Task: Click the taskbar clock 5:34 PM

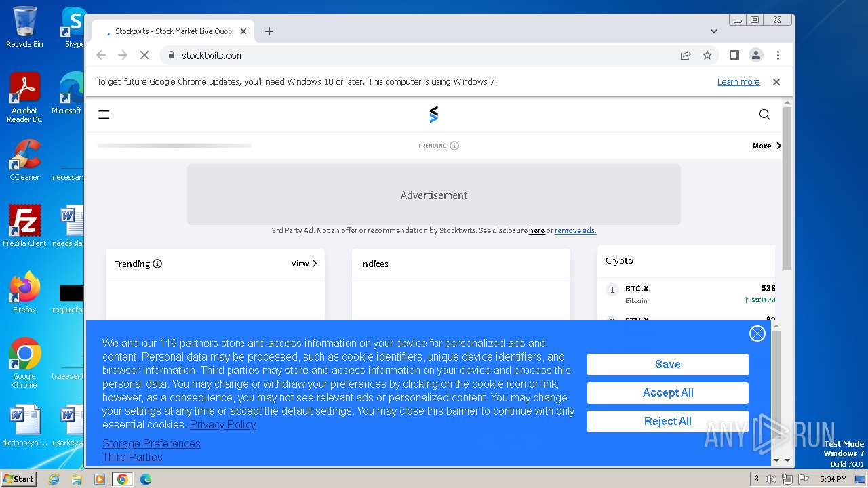Action: [x=833, y=479]
